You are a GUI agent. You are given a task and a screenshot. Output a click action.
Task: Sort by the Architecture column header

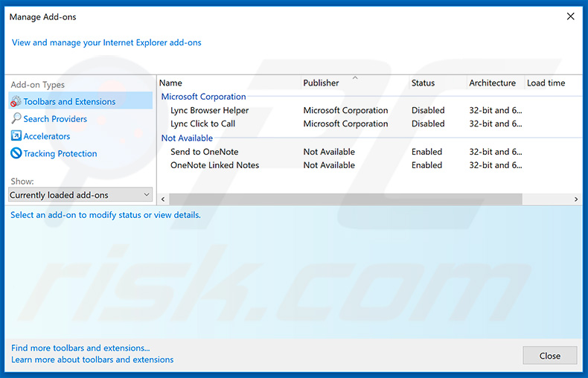pos(496,83)
